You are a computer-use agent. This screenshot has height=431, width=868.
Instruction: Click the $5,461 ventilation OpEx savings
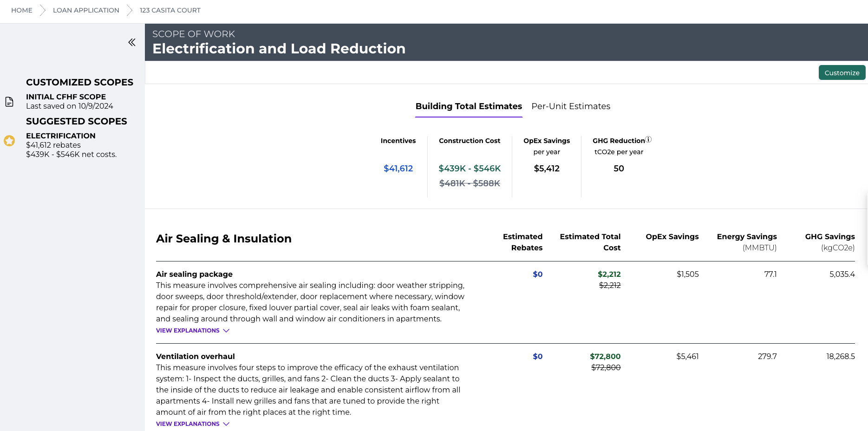687,357
